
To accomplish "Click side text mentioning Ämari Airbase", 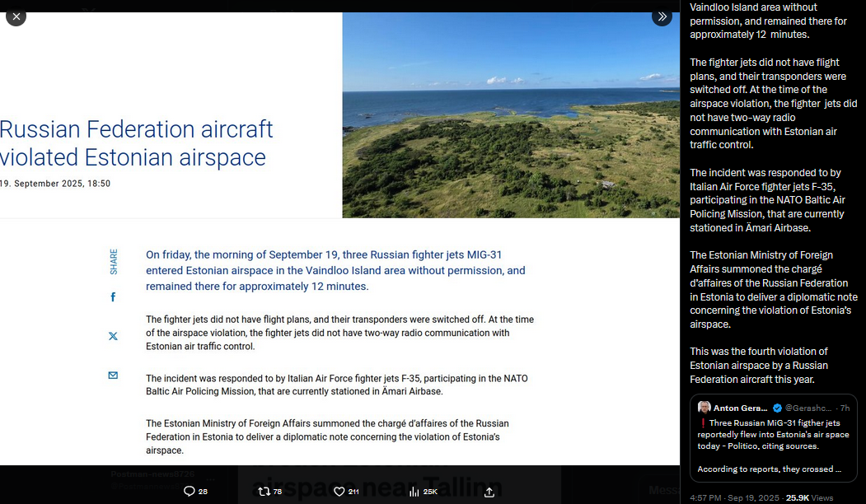I will [768, 200].
